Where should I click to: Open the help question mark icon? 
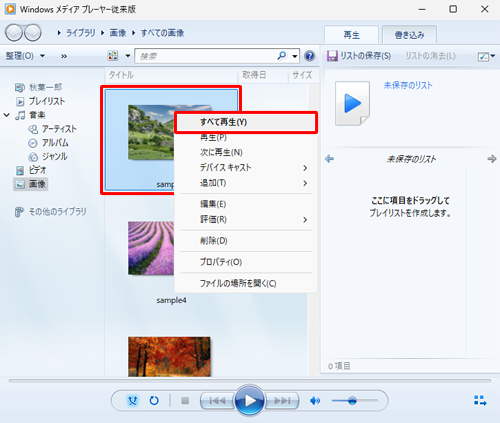pos(310,56)
